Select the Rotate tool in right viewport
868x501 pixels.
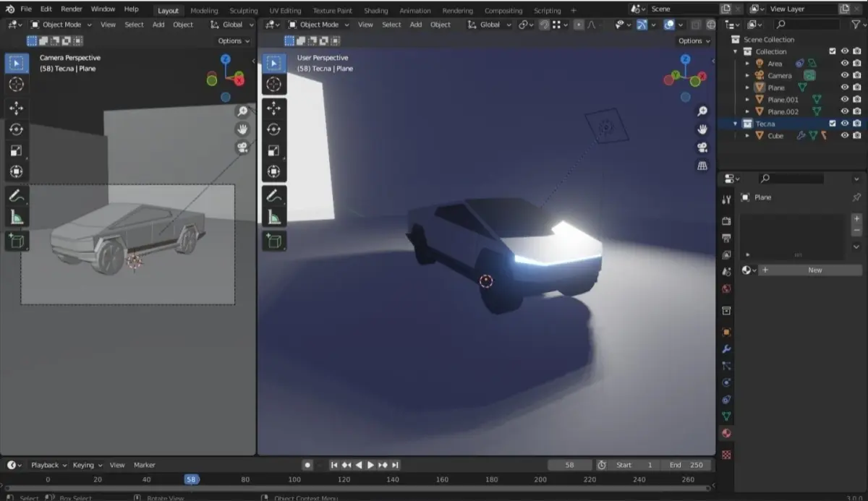(273, 129)
